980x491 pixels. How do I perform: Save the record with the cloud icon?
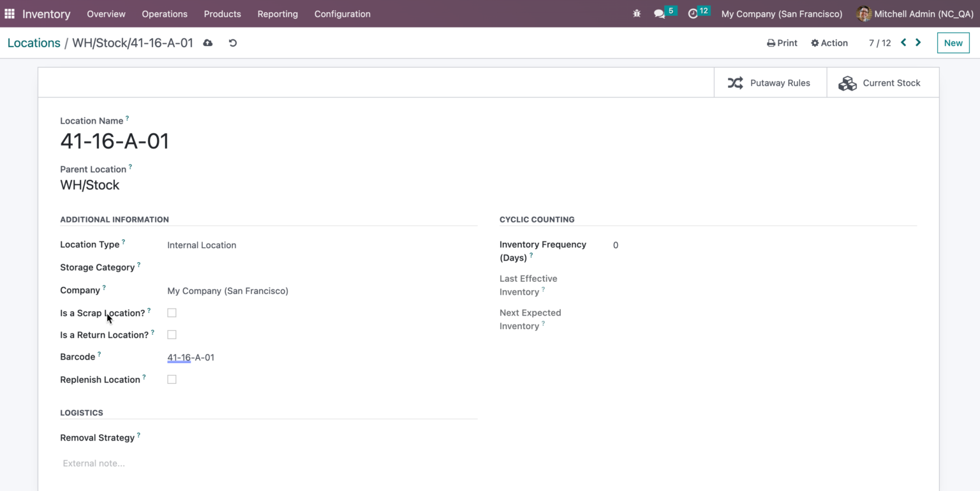point(207,43)
